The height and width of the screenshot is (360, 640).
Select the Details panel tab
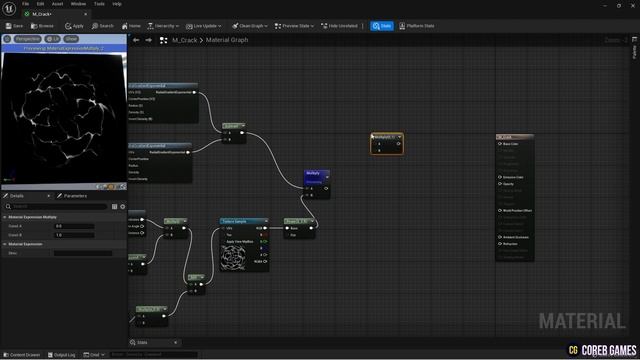click(x=16, y=196)
